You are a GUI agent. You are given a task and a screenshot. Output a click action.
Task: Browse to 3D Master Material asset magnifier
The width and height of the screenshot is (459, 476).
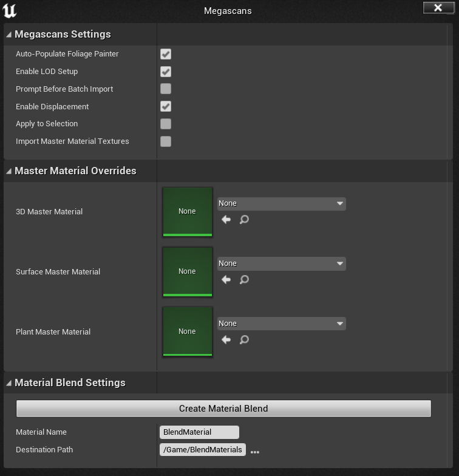(244, 220)
